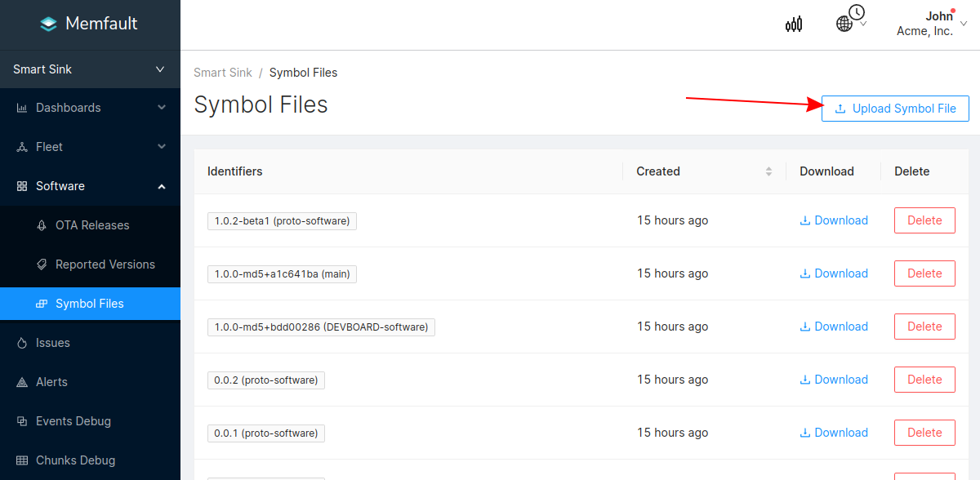Download the 0.0.2 proto-software symbol file
This screenshot has width=980, height=480.
834,380
